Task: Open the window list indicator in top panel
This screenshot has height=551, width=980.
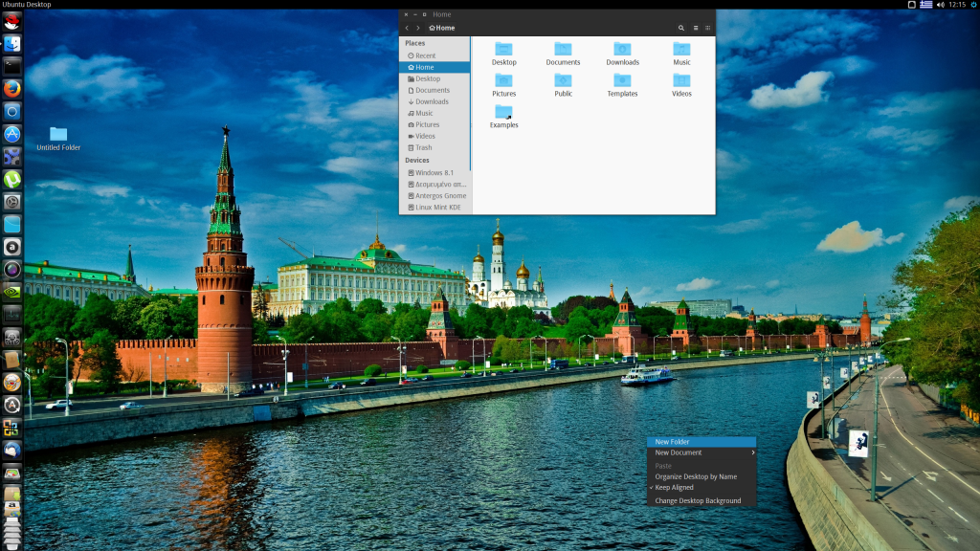Action: pyautogui.click(x=912, y=5)
